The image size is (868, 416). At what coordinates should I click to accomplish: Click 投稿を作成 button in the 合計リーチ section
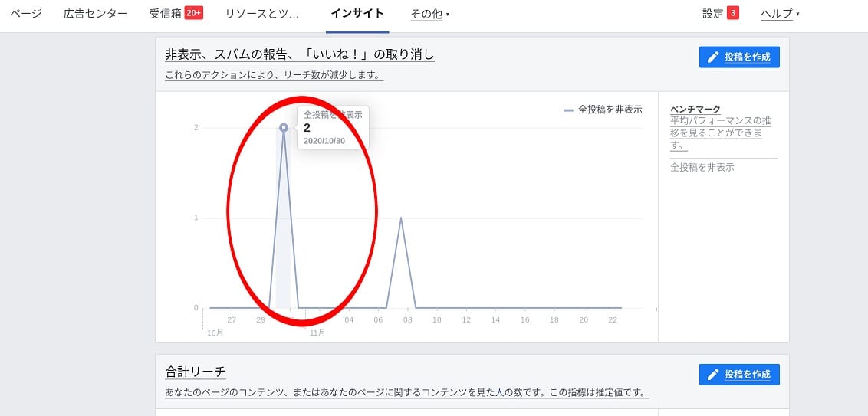click(739, 375)
